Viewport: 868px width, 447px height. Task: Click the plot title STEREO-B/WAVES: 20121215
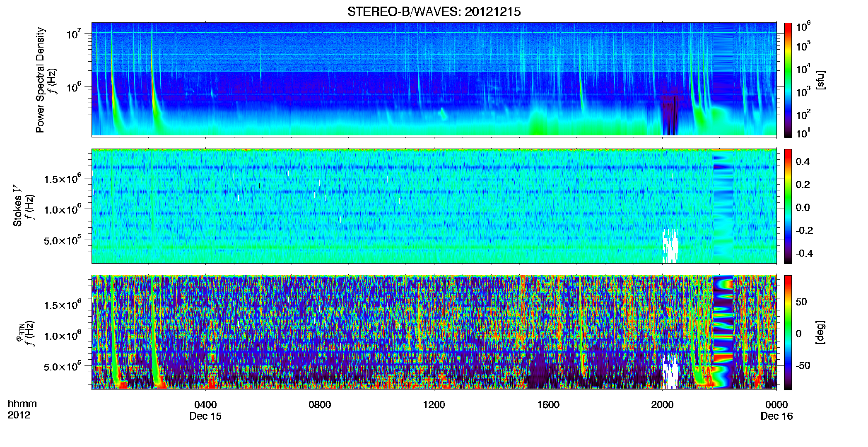pos(434,12)
